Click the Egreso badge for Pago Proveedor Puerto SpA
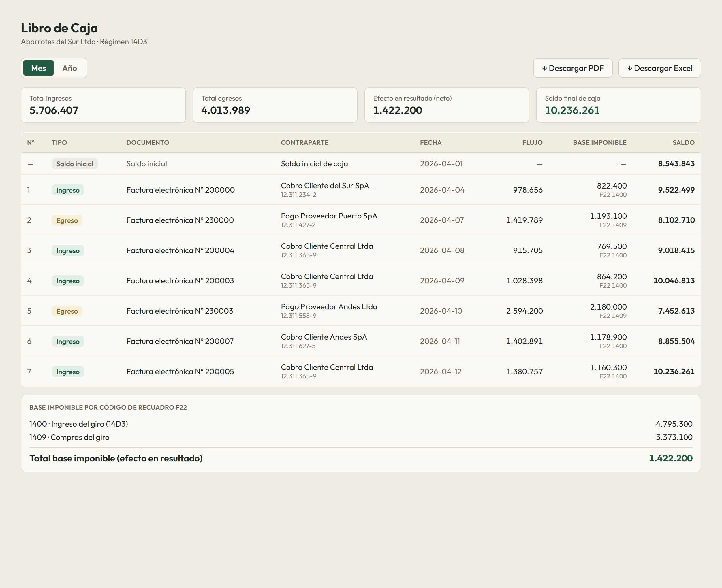The width and height of the screenshot is (722, 588). tap(67, 220)
